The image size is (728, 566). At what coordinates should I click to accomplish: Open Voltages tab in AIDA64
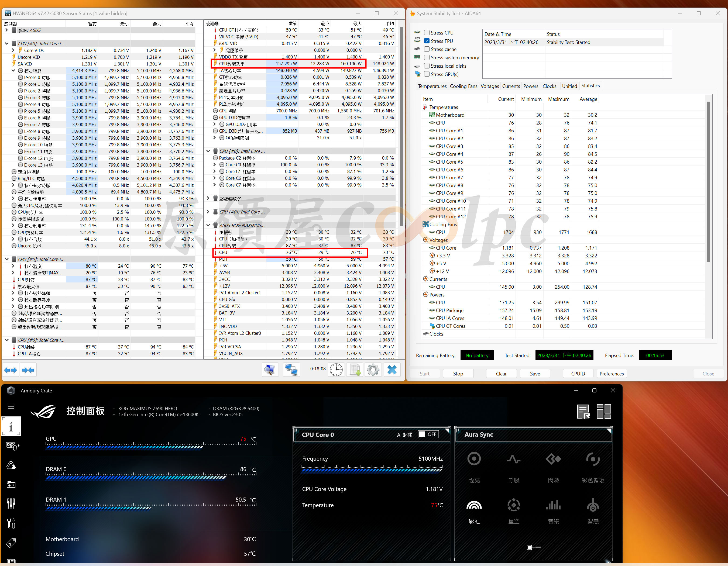[490, 86]
